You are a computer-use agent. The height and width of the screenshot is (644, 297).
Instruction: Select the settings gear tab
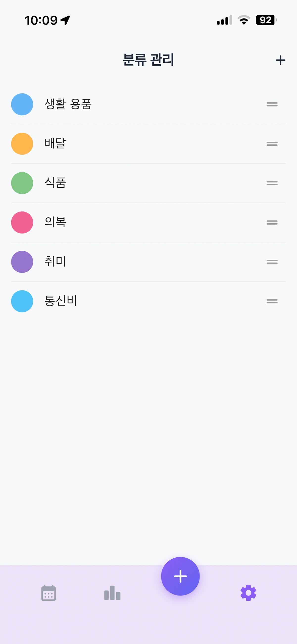click(x=248, y=592)
